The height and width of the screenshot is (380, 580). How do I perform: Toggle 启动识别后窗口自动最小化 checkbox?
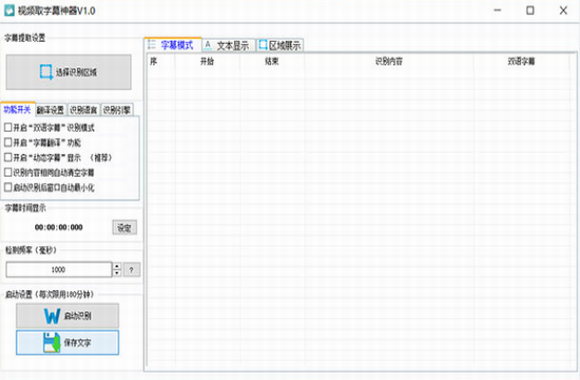click(8, 187)
